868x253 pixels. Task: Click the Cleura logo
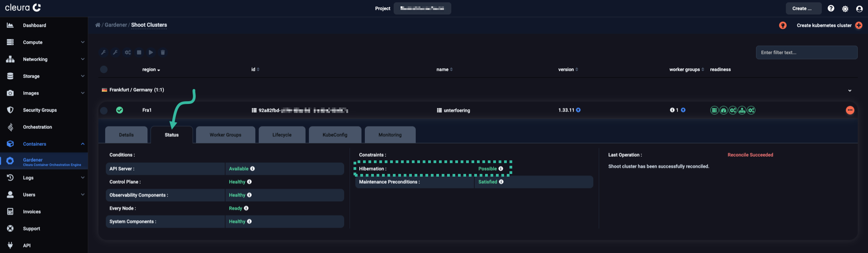(23, 8)
